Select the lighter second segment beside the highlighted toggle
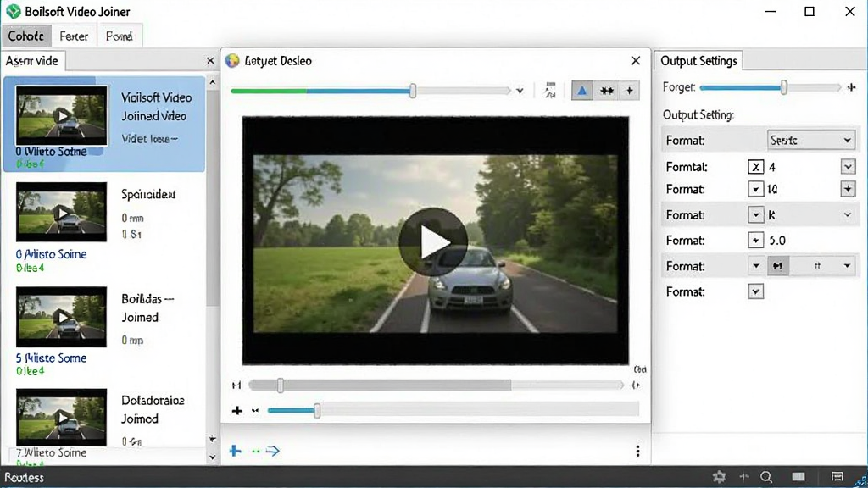Screen dimensions: 868x488 pos(817,266)
